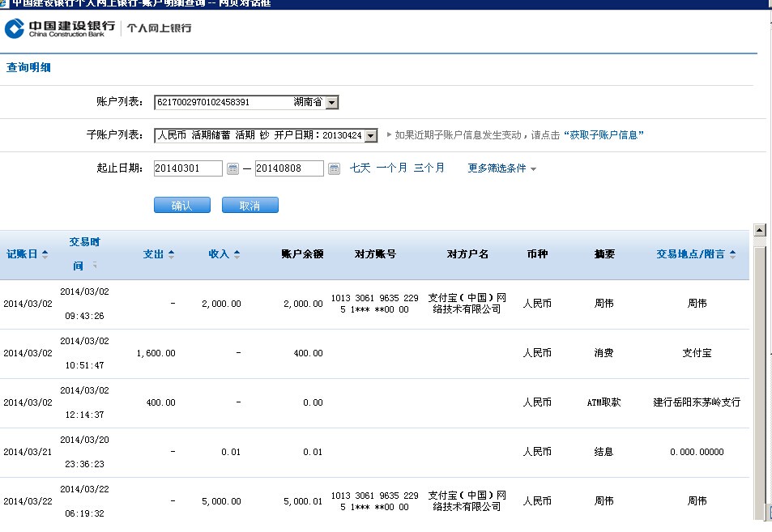Click the 收入 column header
The height and width of the screenshot is (532, 772).
pos(219,254)
